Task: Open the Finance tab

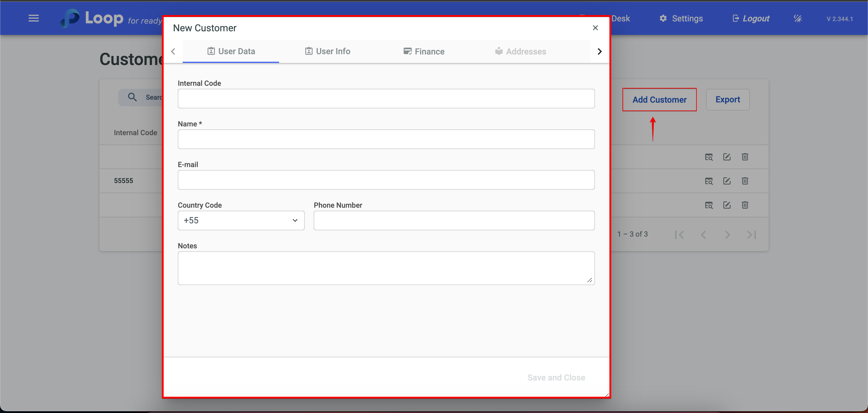Action: click(x=424, y=51)
